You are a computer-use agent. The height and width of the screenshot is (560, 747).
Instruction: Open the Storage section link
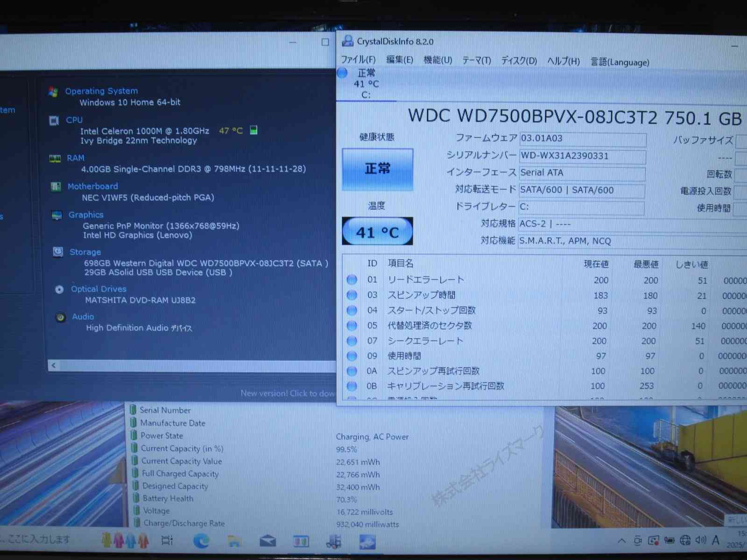coord(85,252)
